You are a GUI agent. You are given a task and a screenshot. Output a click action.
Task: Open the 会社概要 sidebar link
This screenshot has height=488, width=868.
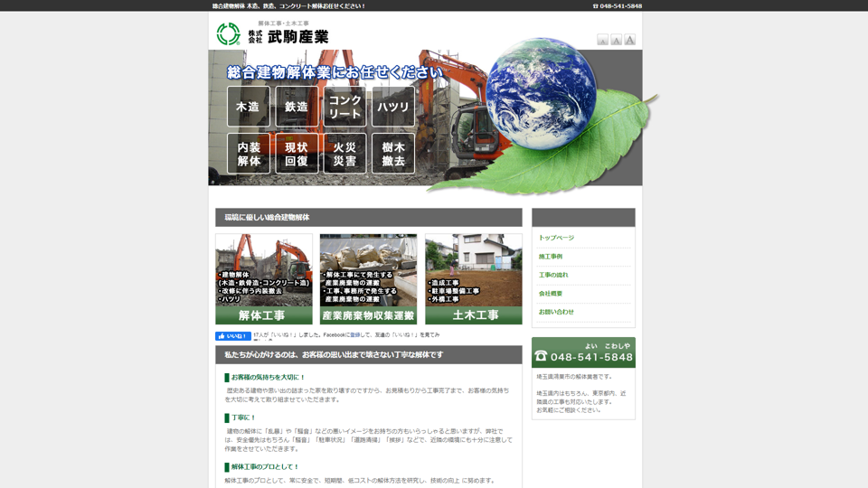pyautogui.click(x=551, y=294)
